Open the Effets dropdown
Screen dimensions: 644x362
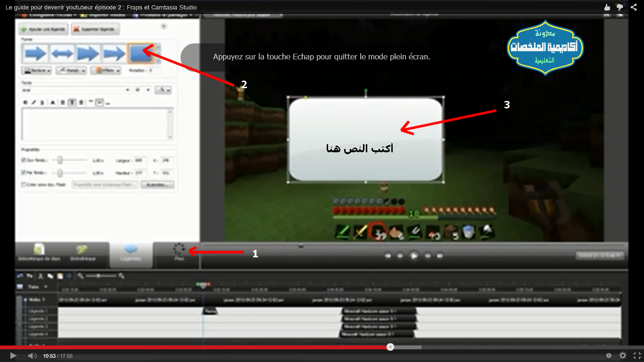[106, 70]
